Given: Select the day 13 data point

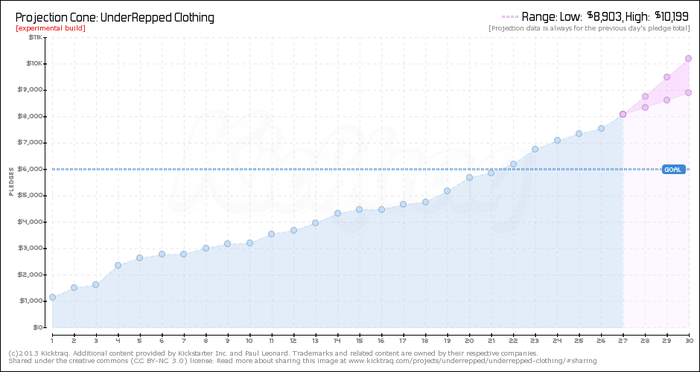Looking at the screenshot, I should [315, 222].
